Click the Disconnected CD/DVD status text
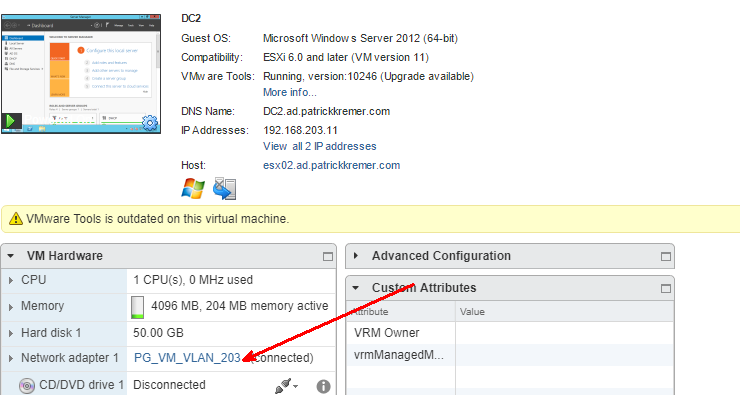Viewport: 740px width, 395px height. point(169,385)
